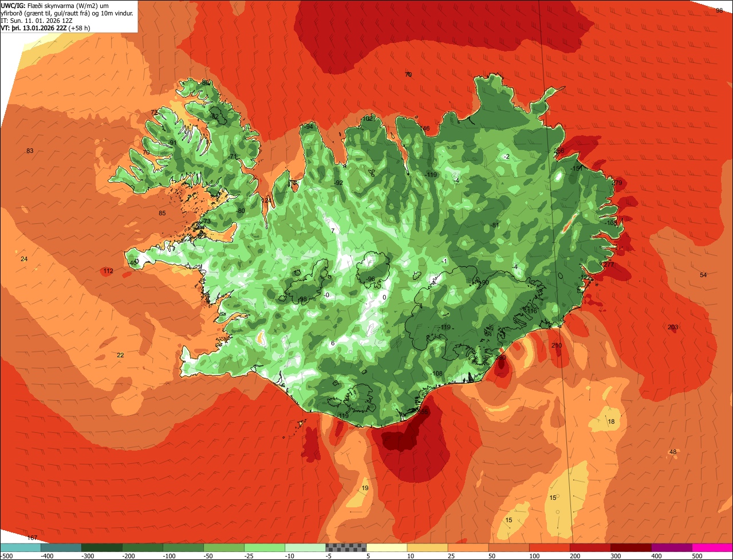Select the purple 400 legend swatch

pos(672,547)
